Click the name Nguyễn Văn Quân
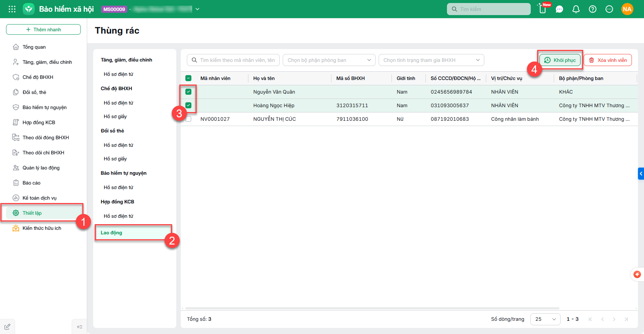This screenshot has width=644, height=334. pos(274,92)
